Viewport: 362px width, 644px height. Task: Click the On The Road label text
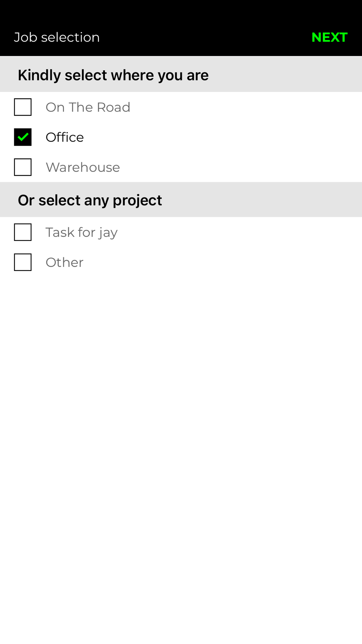pyautogui.click(x=88, y=107)
